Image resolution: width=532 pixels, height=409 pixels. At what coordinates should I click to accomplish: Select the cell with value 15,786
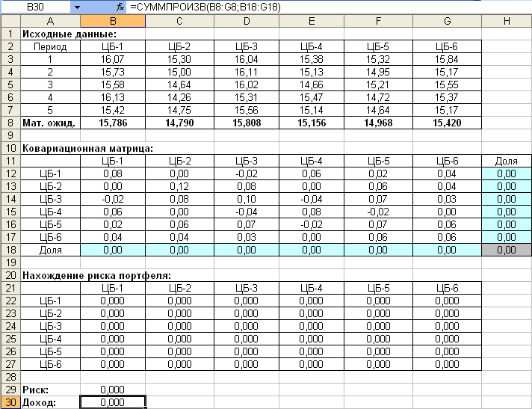click(x=112, y=122)
